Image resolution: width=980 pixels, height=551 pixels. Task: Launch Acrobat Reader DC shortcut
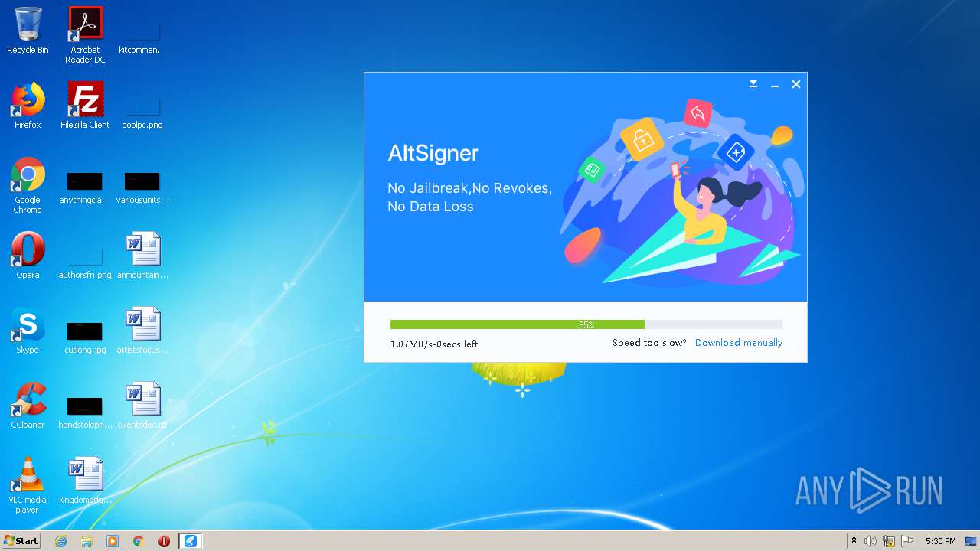(x=85, y=34)
